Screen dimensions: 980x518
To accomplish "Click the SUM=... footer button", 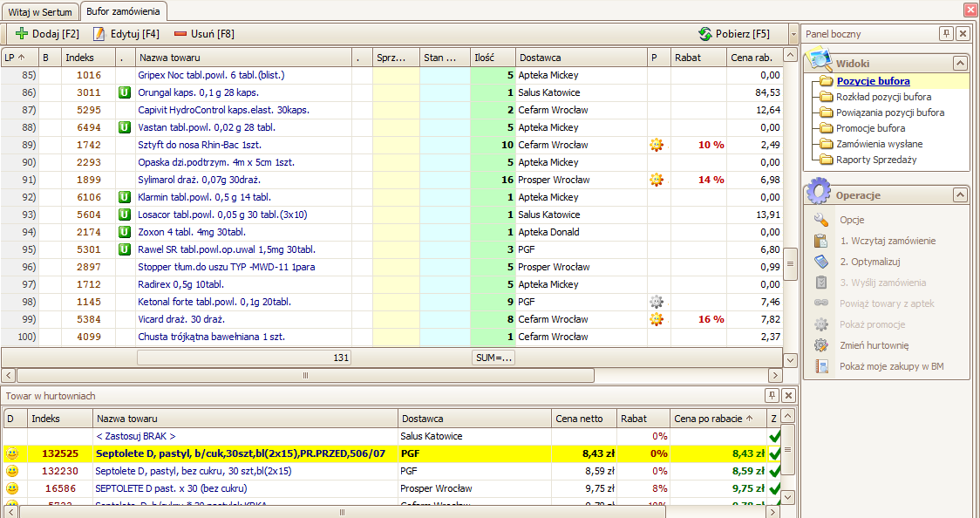I will click(x=493, y=358).
